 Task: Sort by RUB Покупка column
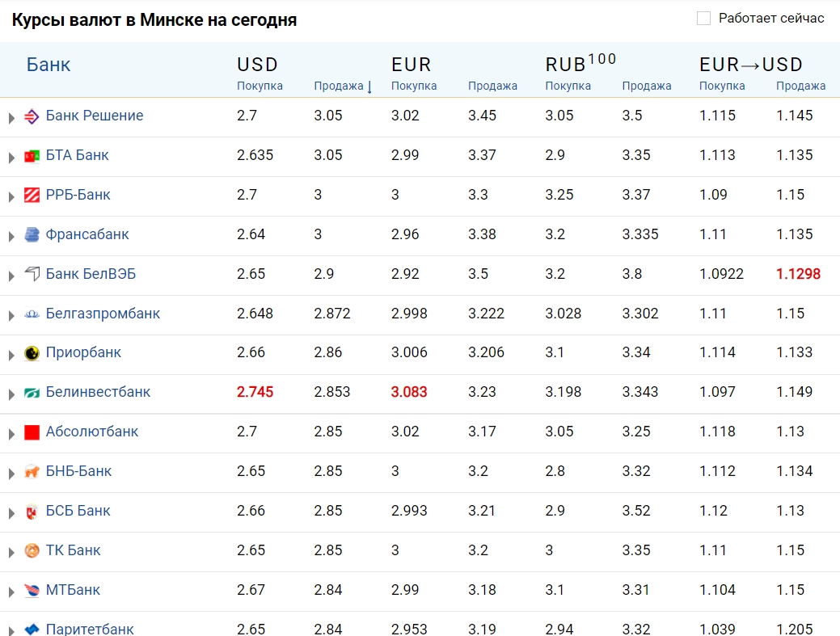[x=568, y=86]
